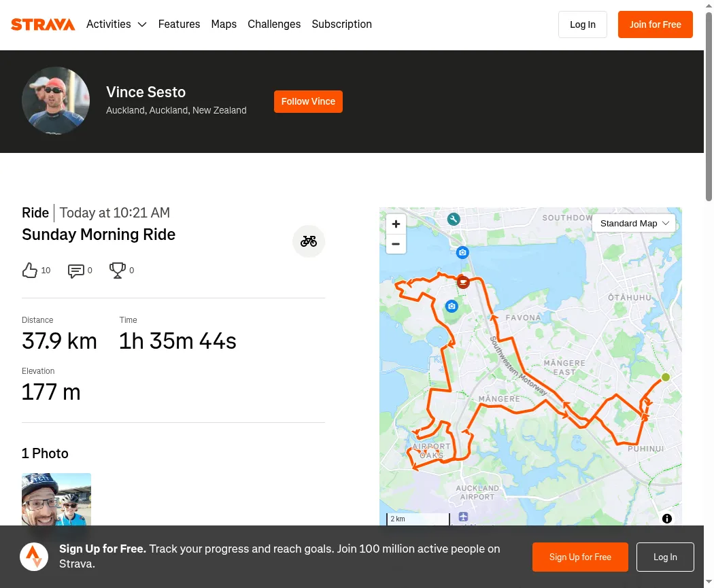Click the red coffee stop map marker
The height and width of the screenshot is (588, 714).
tap(463, 282)
